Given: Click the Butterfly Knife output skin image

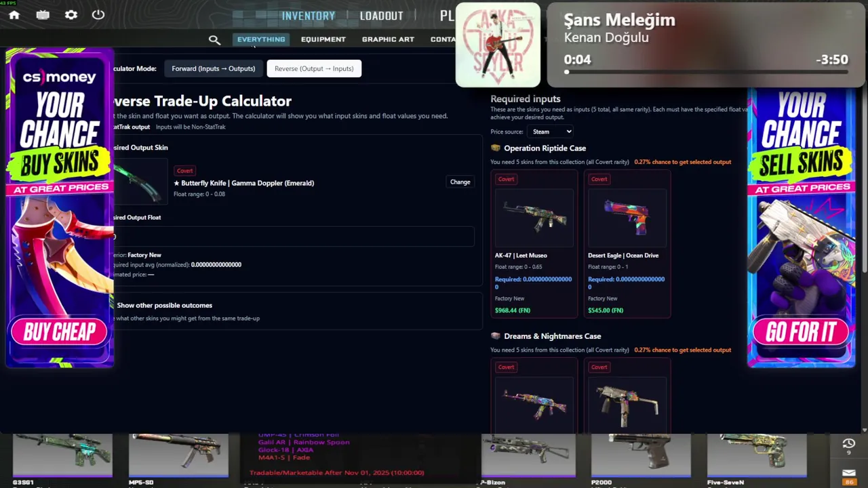Looking at the screenshot, I should pos(139,183).
